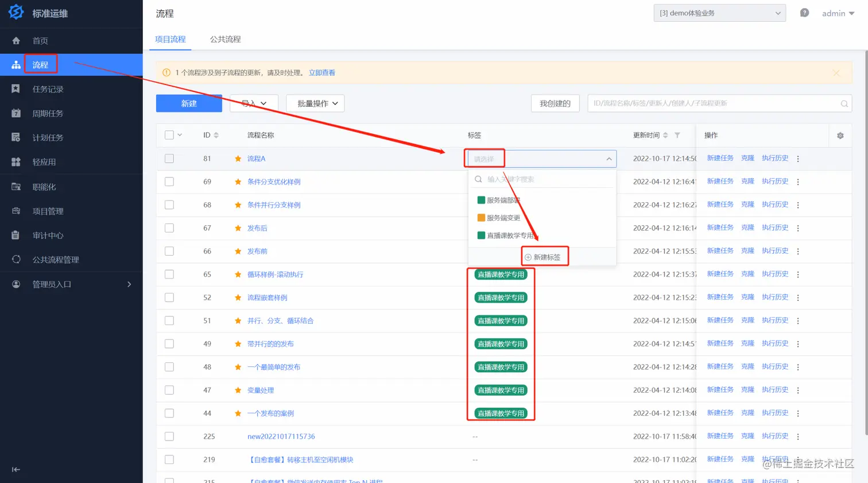868x483 pixels.
Task: Click the orange swatch beside 服务端变更
Action: 481,218
